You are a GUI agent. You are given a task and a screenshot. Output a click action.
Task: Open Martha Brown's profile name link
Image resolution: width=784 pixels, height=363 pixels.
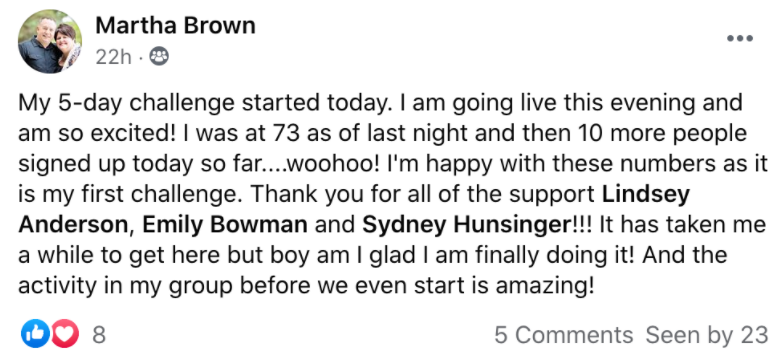(175, 26)
